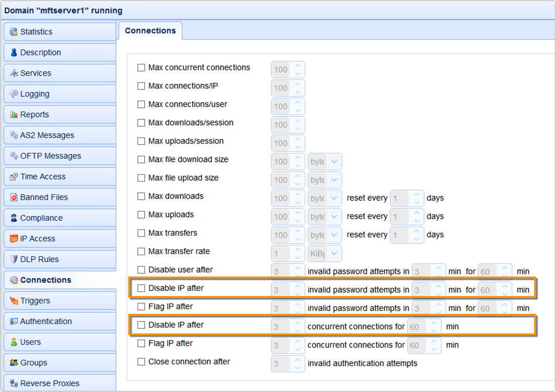Screen dimensions: 556x392
Task: Open the Compliance section
Action: [x=14, y=218]
